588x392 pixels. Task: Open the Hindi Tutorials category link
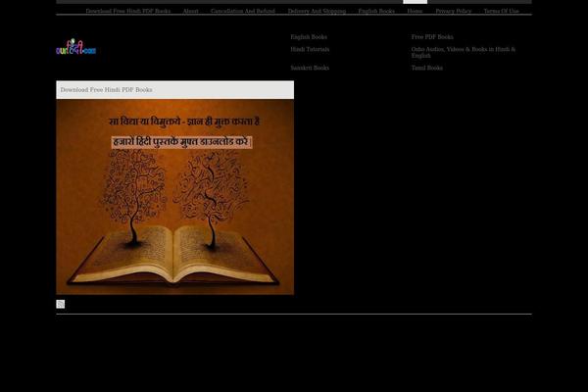tap(310, 49)
